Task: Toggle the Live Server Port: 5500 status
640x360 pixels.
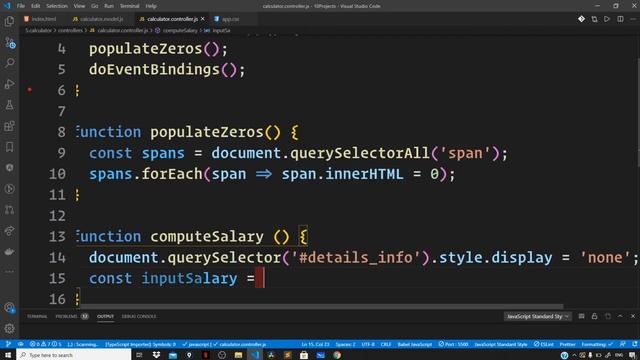Action: (x=453, y=344)
